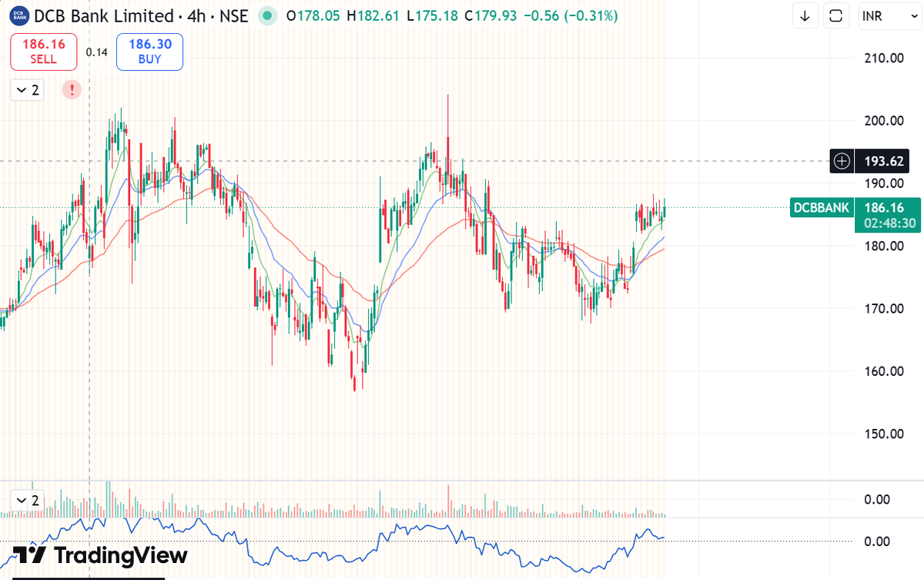Click the 180.00 price scale label
924x580 pixels.
pyautogui.click(x=883, y=246)
